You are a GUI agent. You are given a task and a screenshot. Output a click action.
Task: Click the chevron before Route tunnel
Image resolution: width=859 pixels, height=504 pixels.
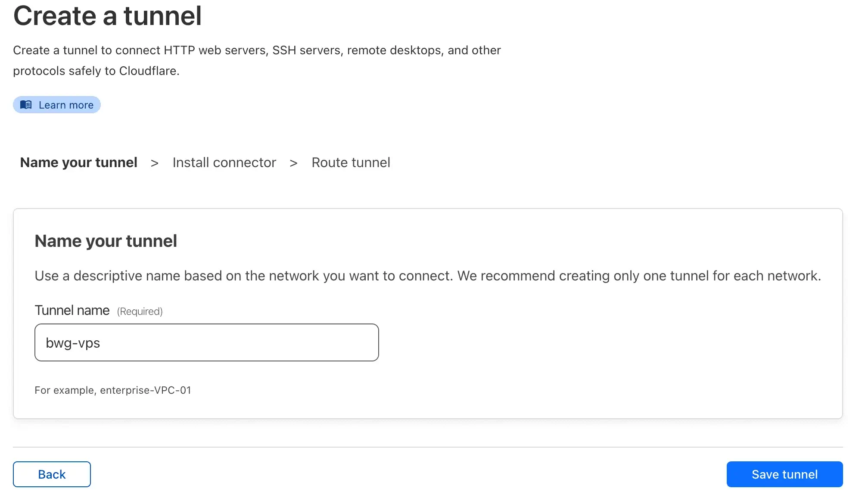(x=294, y=163)
